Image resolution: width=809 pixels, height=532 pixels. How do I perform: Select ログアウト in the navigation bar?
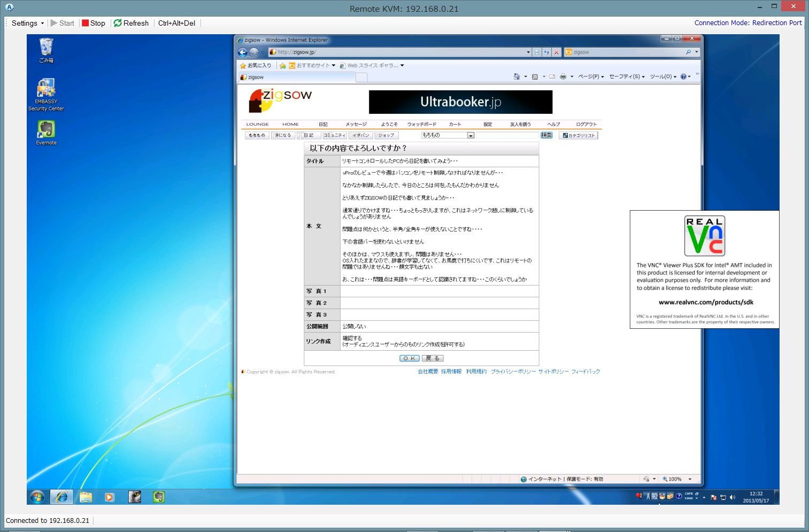pos(586,124)
